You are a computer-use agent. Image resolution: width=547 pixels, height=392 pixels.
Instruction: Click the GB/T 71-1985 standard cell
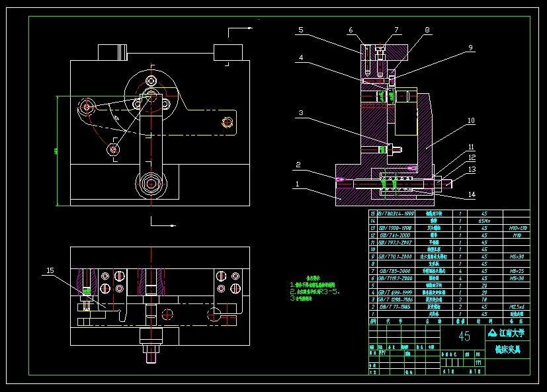pos(395,307)
